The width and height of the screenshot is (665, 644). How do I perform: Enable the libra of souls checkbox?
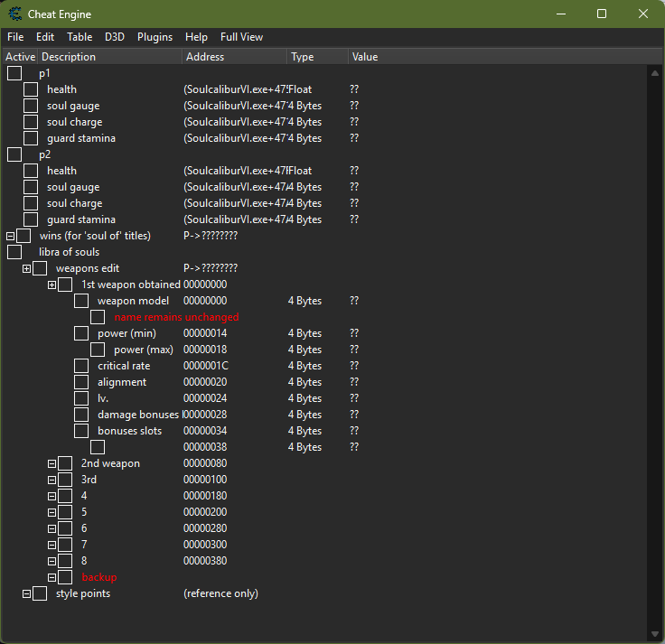tap(14, 252)
